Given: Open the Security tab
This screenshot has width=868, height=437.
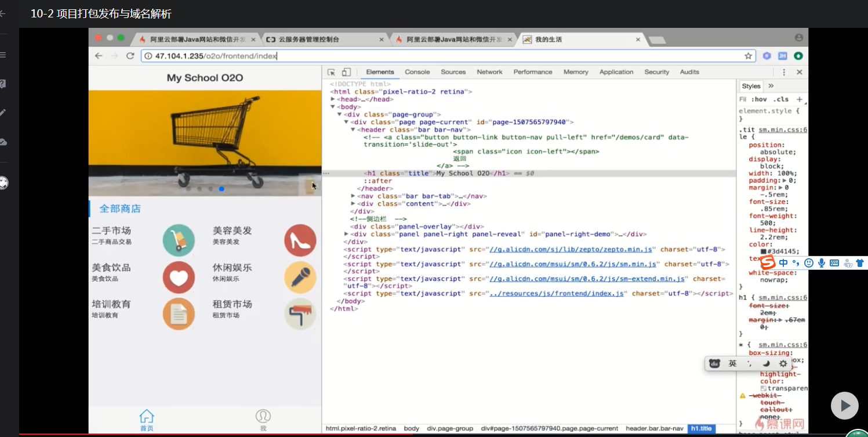Looking at the screenshot, I should coord(657,72).
